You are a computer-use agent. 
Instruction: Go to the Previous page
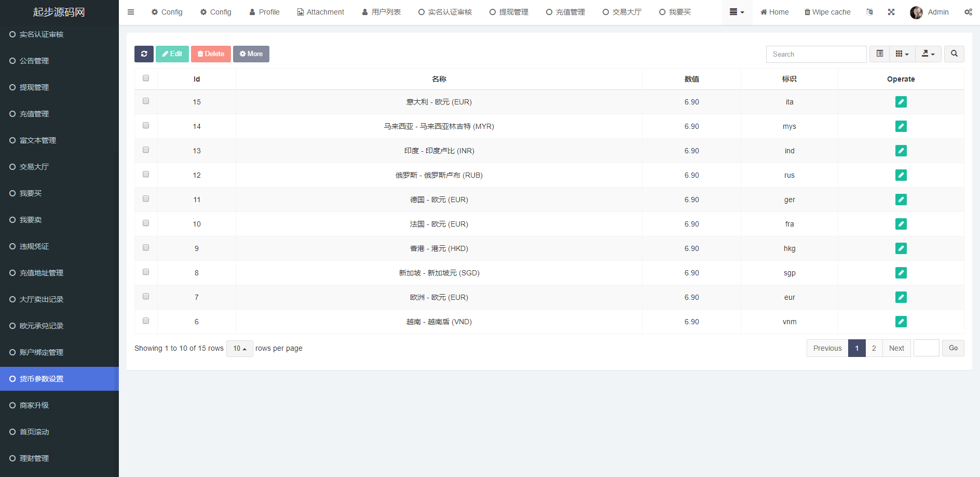click(827, 348)
